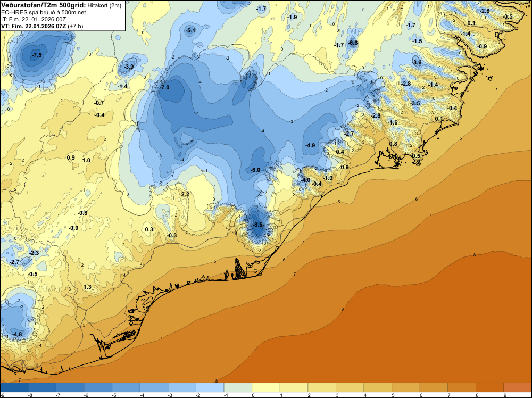Click the -0.8 temperature value

click(82, 213)
